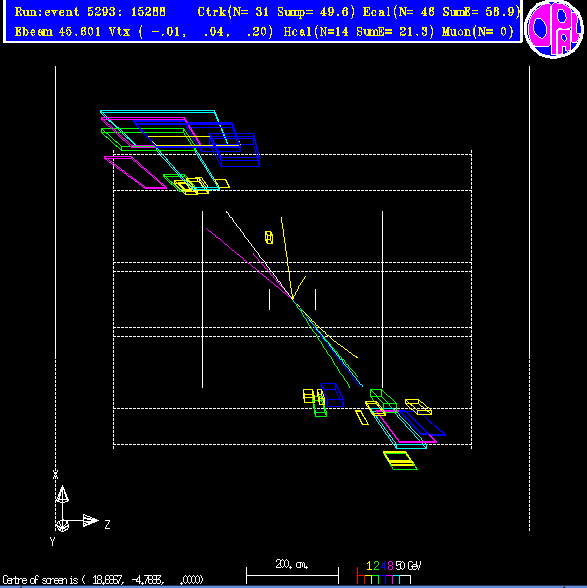This screenshot has height=588, width=587.
Task: Select the large blue calorimeter box at top
Action: [235, 149]
